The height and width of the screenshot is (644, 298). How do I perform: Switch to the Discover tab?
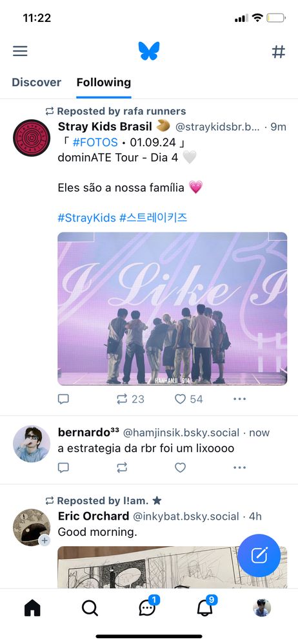pos(36,82)
